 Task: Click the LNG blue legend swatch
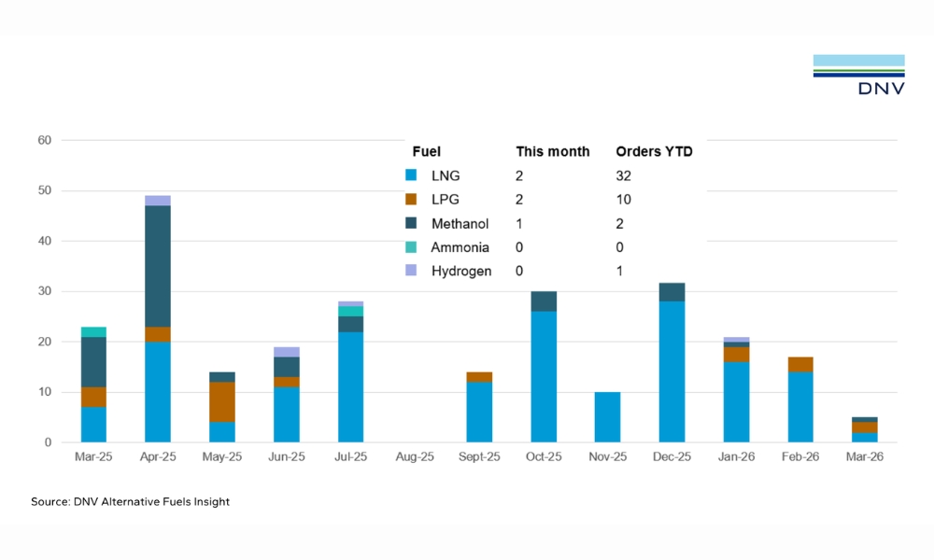411,175
